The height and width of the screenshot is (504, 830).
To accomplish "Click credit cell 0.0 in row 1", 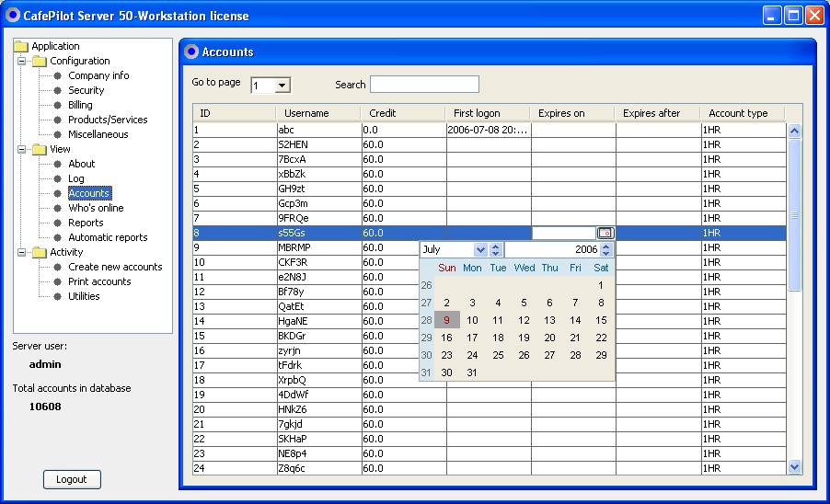I will click(404, 130).
